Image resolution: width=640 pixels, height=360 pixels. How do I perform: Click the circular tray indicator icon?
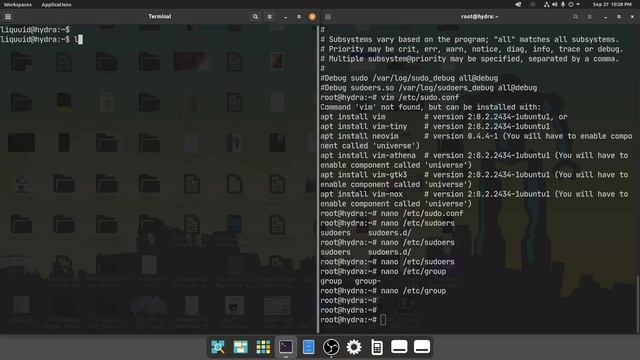532,4
